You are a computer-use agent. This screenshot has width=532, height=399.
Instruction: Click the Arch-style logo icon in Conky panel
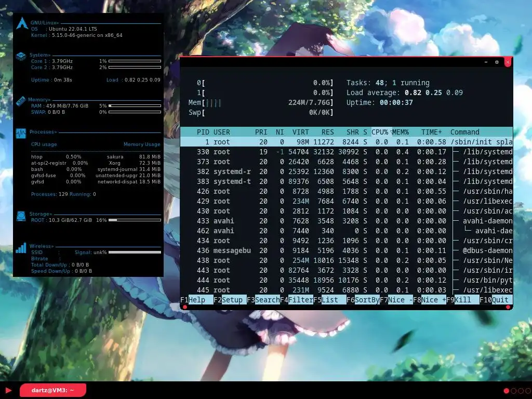[x=22, y=23]
